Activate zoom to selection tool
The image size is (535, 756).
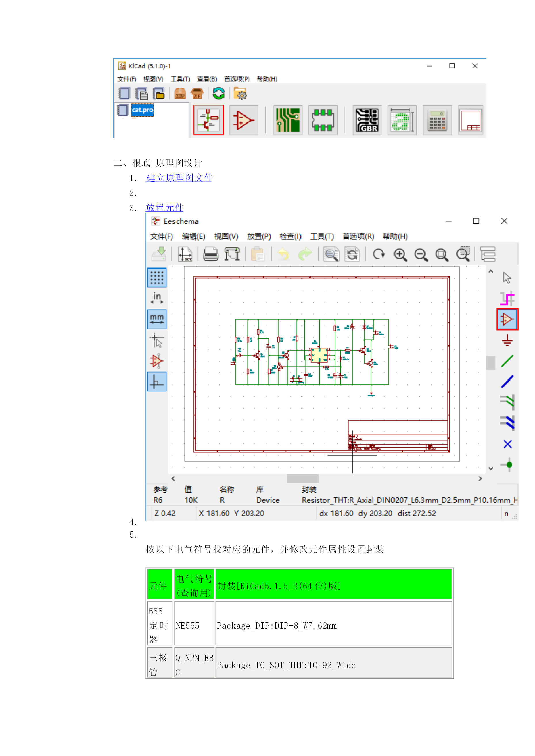point(463,254)
